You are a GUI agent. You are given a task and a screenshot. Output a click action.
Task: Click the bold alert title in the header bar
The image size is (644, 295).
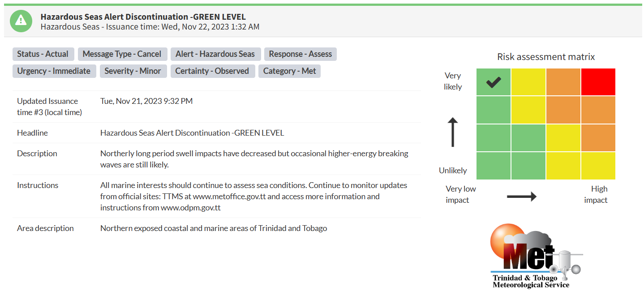[143, 17]
